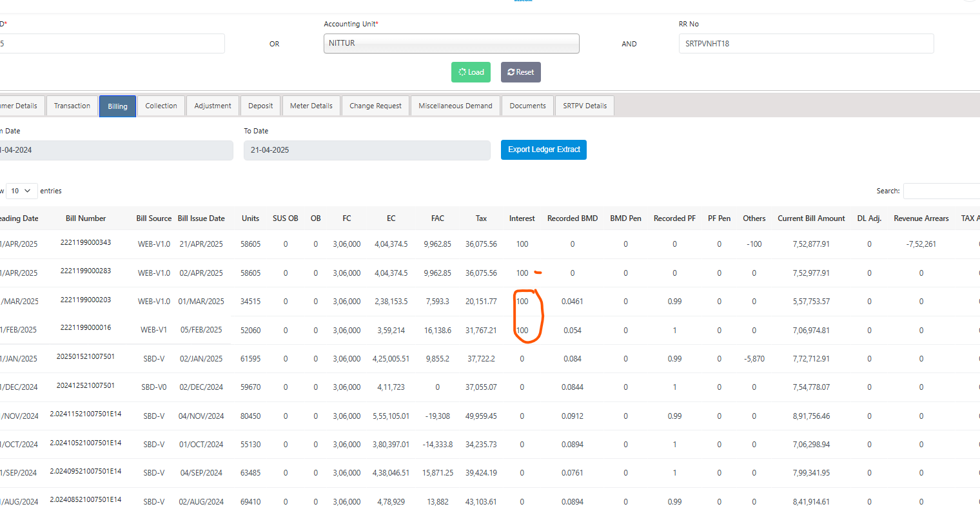Screen dimensions: 980x511
Task: Open the Change Request tab
Action: click(375, 106)
